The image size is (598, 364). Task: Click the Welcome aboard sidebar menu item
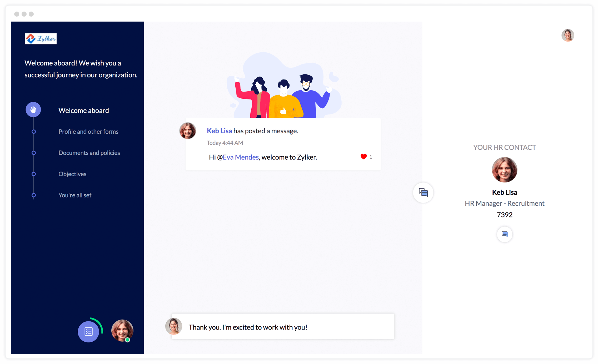(x=84, y=110)
